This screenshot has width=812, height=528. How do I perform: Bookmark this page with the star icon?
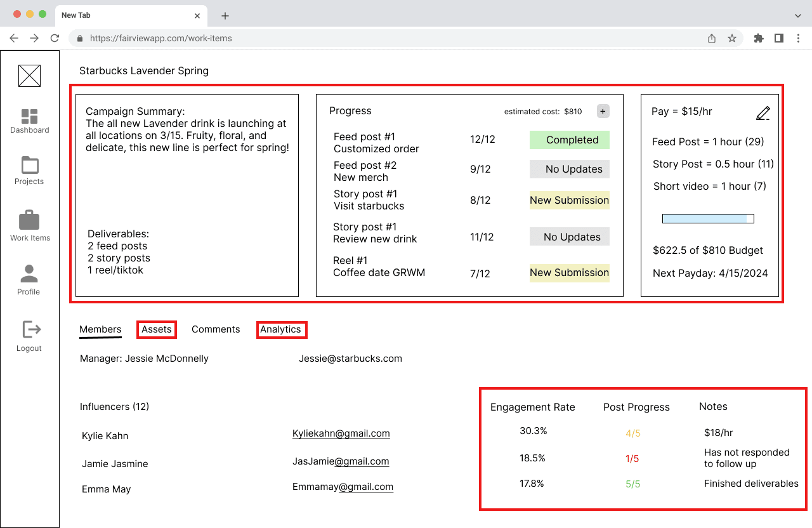(732, 38)
